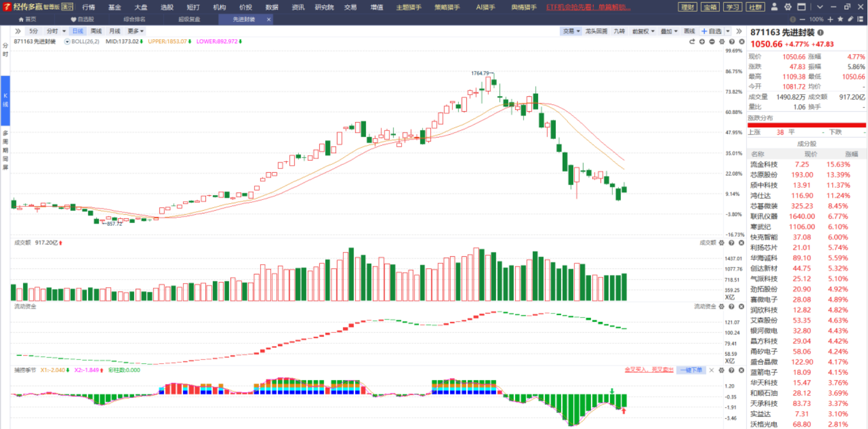Zoom out the chart with minus icon
The image size is (868, 429).
coord(712,42)
